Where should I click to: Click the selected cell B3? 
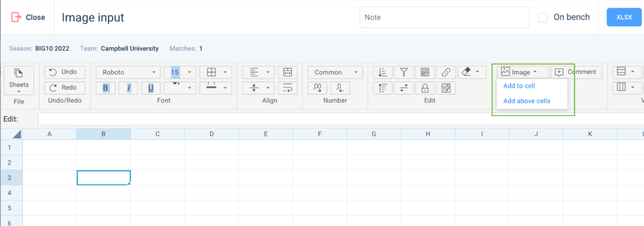click(103, 178)
